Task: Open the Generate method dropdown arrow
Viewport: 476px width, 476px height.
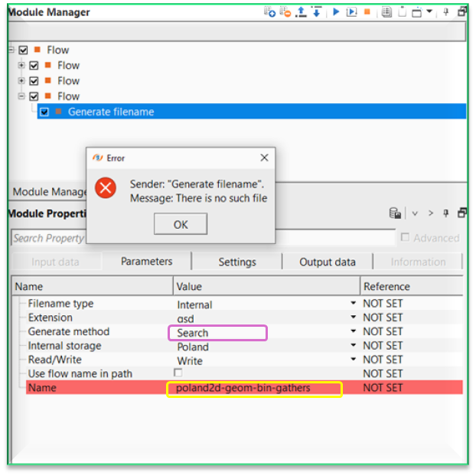Action: tap(353, 331)
